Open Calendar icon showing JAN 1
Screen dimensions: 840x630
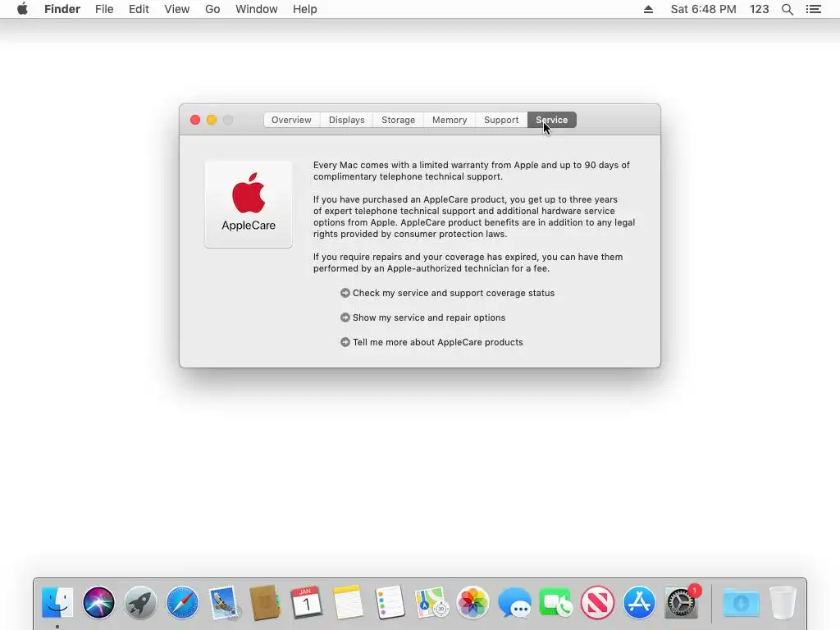click(x=307, y=602)
